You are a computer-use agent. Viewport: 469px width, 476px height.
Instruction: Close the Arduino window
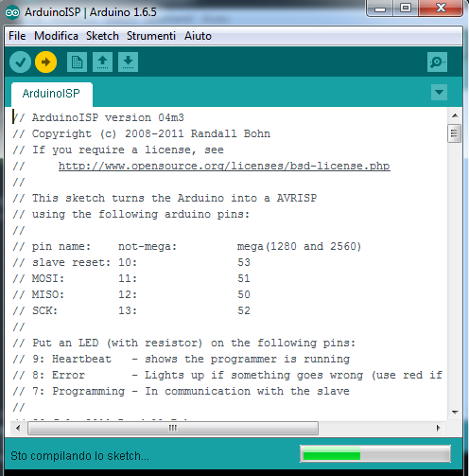pos(441,9)
